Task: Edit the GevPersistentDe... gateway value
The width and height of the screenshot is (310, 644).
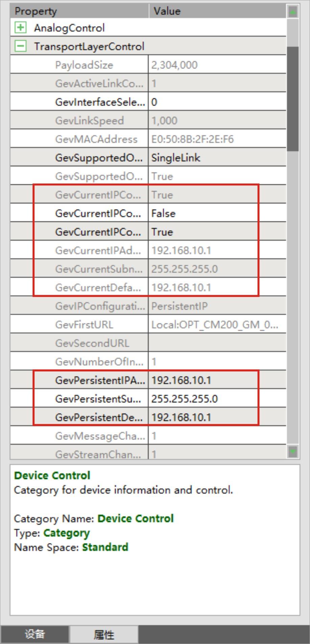Action: 216,417
